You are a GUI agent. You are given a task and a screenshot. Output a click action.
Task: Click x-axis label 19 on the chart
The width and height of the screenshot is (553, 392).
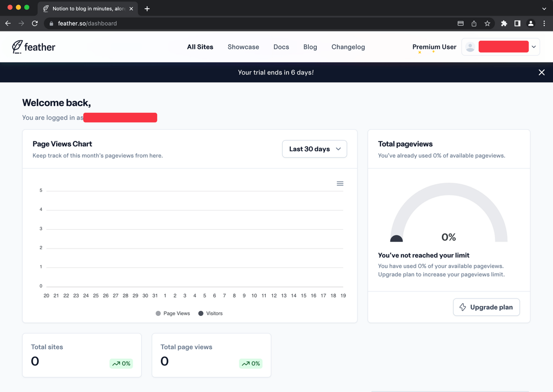click(x=343, y=296)
